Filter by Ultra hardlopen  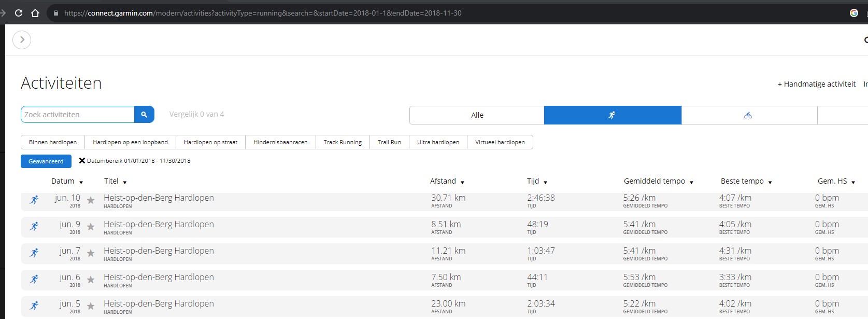tap(438, 142)
